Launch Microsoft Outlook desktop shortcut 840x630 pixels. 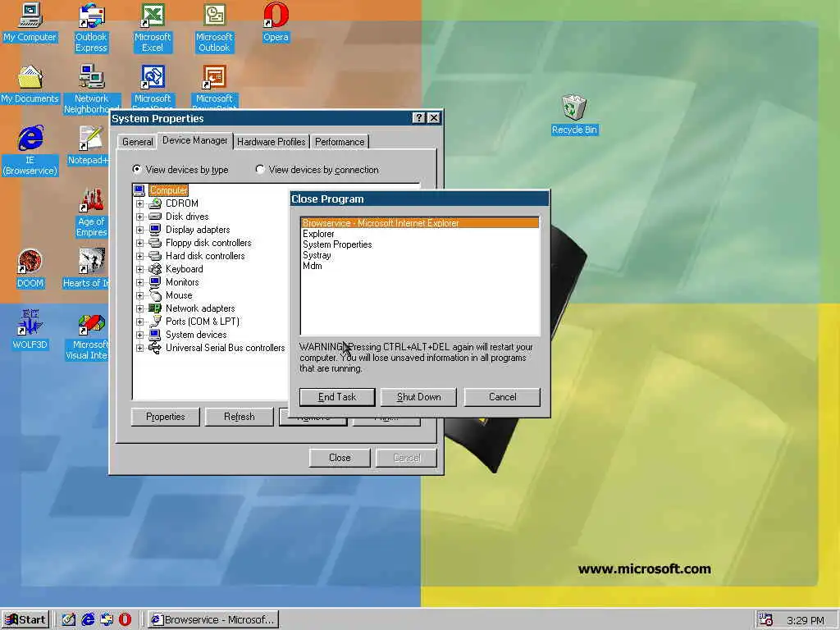pyautogui.click(x=214, y=28)
